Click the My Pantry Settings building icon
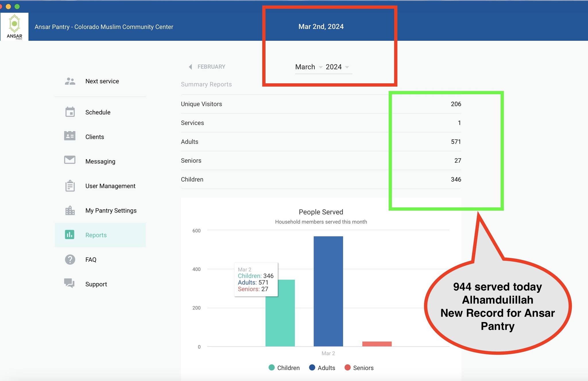 (70, 211)
